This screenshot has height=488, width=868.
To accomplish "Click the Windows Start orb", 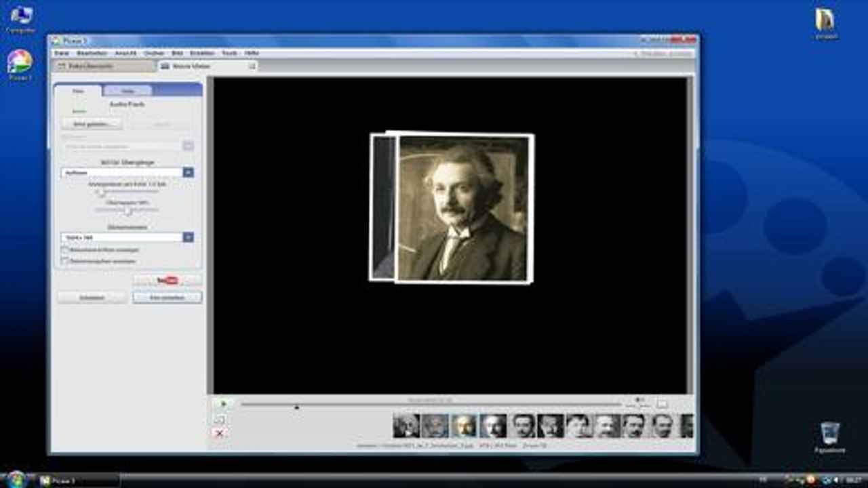I will (x=16, y=479).
